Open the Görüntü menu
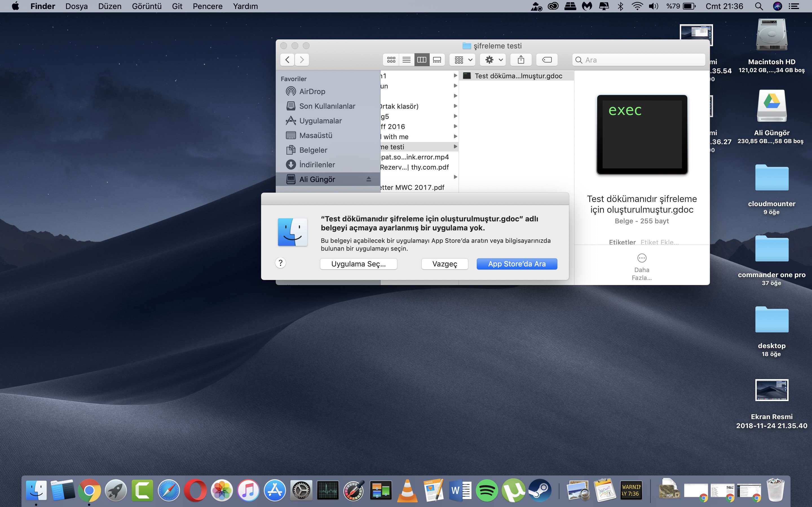Screen dimensions: 812x507 coord(147,6)
